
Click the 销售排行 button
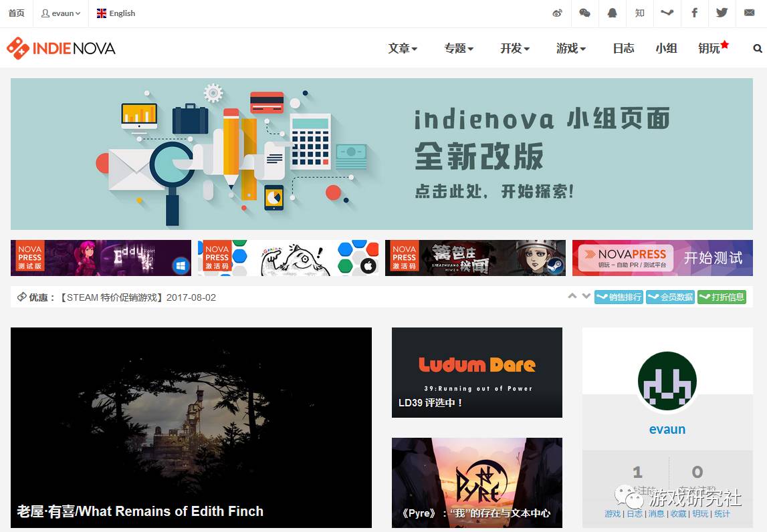(619, 297)
